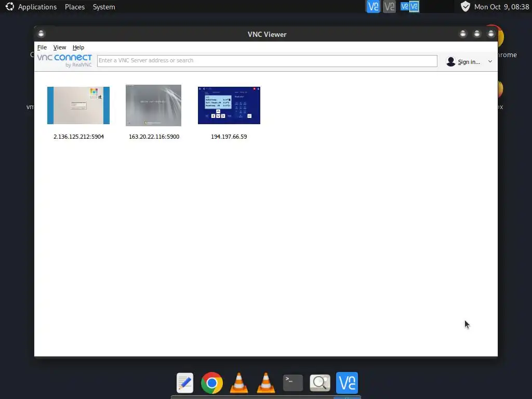The height and width of the screenshot is (399, 532).
Task: Open the Help menu in VNC Viewer
Action: [78, 47]
